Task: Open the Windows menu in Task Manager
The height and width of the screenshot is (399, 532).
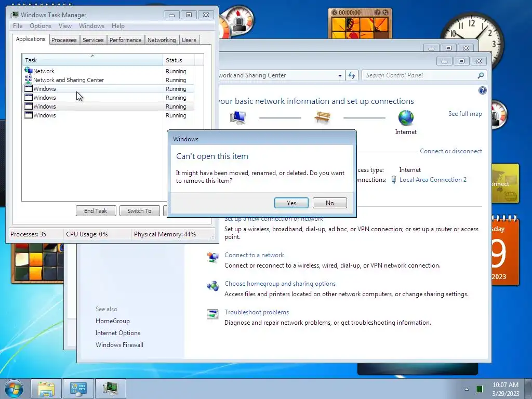Action: pos(91,26)
